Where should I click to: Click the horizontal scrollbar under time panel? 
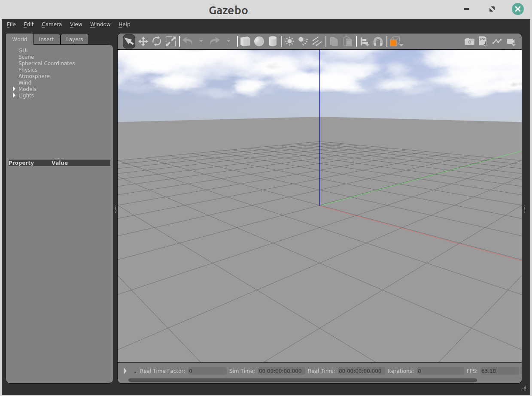pos(303,380)
